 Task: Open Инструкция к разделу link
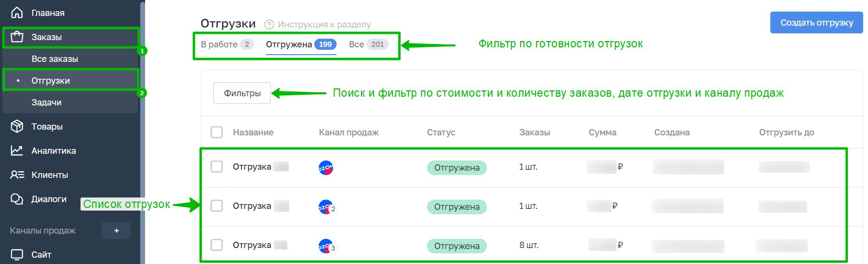tap(324, 24)
